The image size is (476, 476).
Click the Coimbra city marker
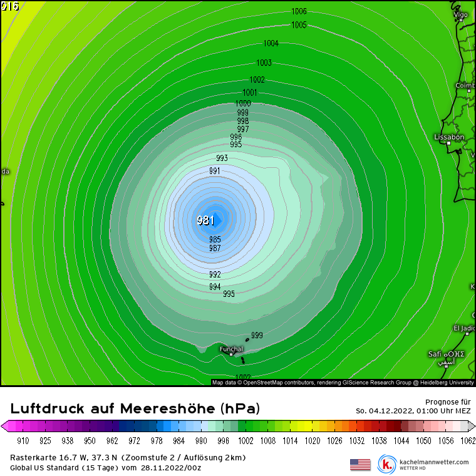click(469, 91)
